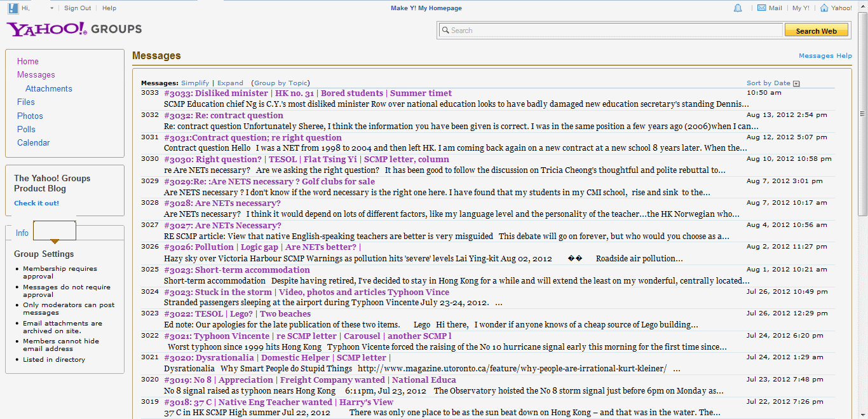
Task: Switch to the Info tab
Action: pos(22,233)
